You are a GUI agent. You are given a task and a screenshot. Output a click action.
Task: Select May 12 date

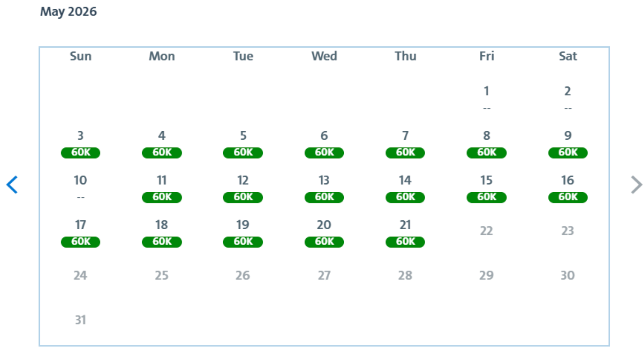(x=243, y=188)
